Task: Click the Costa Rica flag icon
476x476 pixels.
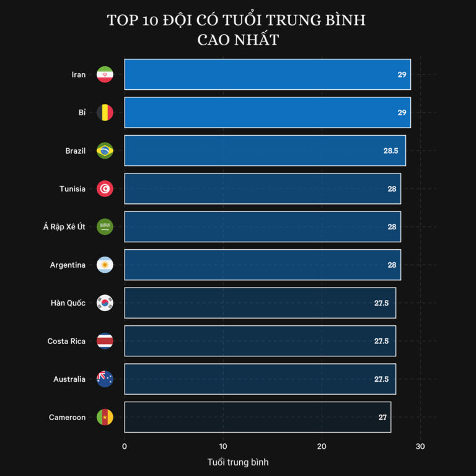Action: [105, 342]
